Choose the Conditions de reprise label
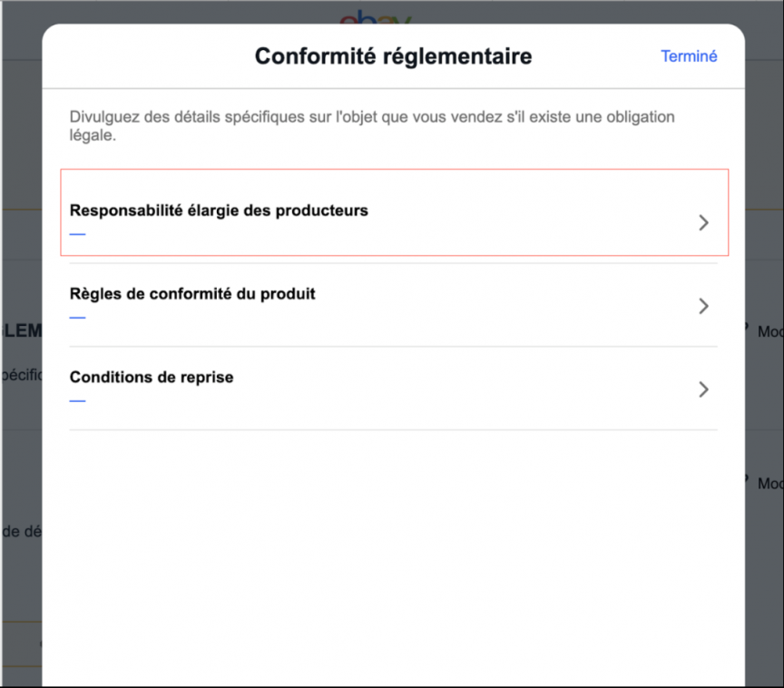 point(152,378)
